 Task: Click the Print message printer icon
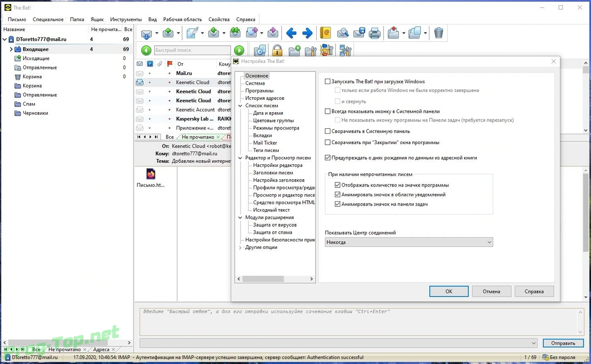tap(375, 33)
